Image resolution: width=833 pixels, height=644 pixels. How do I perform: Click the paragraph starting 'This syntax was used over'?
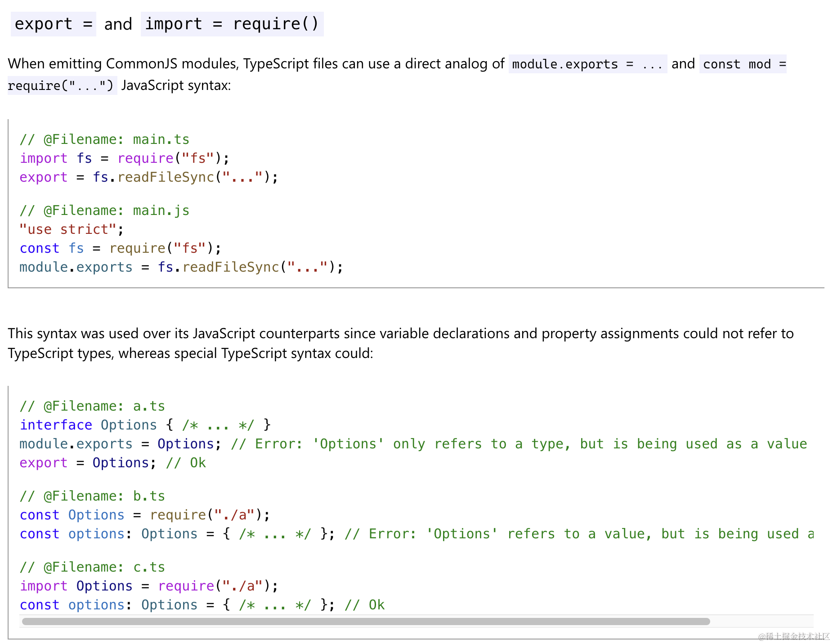401,343
